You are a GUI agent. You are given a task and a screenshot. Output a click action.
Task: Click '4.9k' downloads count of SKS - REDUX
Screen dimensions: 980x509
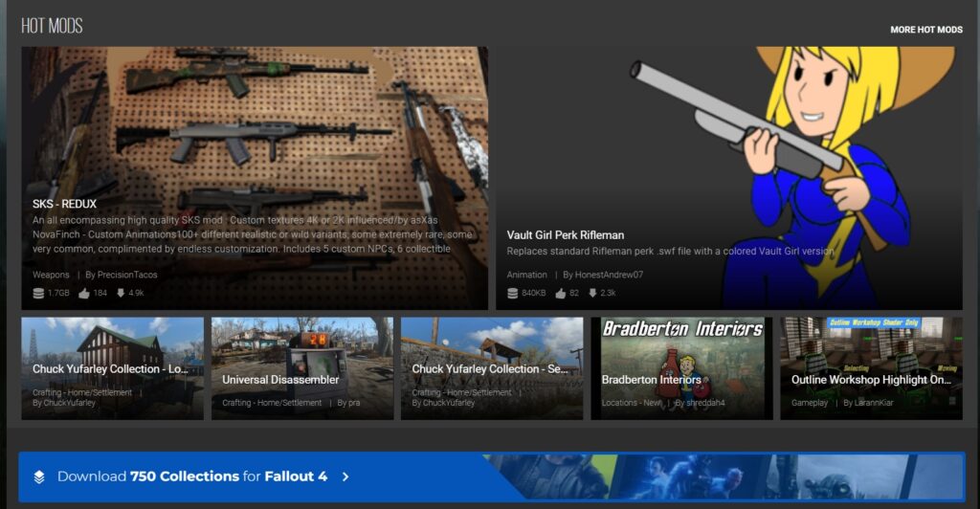pyautogui.click(x=136, y=293)
